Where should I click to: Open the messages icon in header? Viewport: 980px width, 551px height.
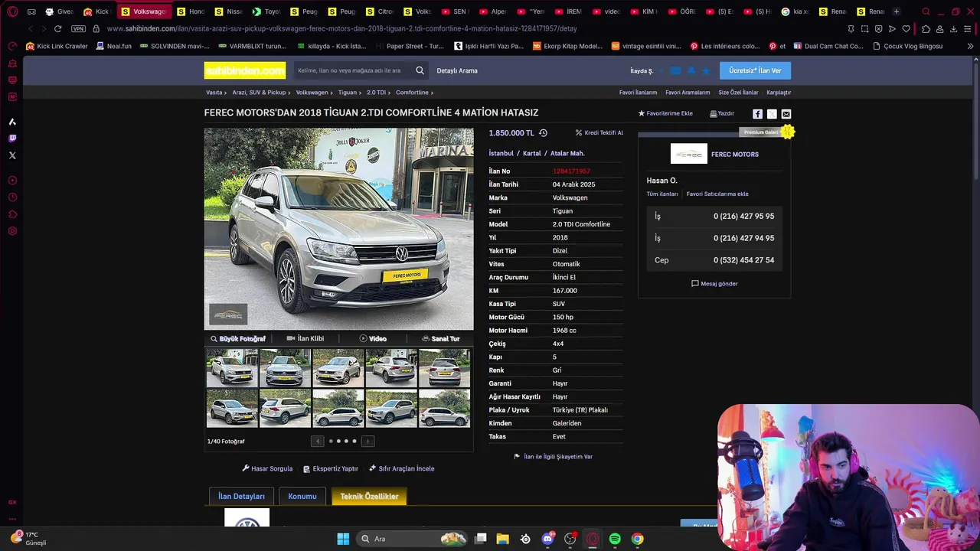point(675,71)
